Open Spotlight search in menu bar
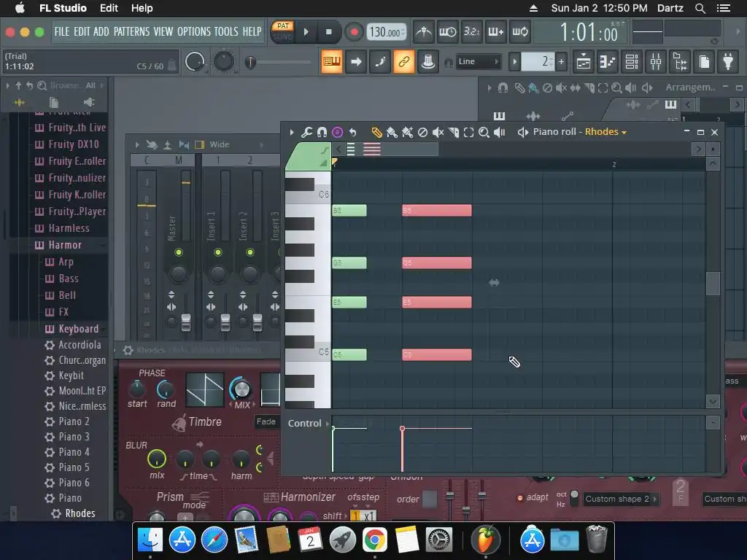The height and width of the screenshot is (560, 747). coord(700,8)
